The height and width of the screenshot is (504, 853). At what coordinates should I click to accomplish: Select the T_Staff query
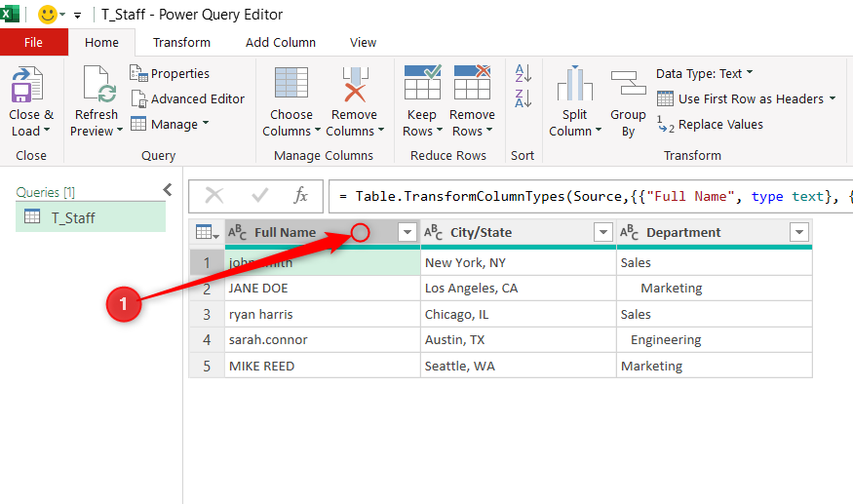point(91,217)
